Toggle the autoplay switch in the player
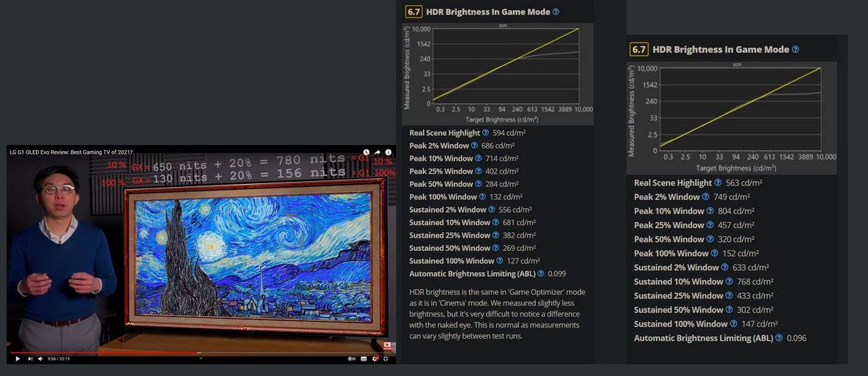 [352, 359]
